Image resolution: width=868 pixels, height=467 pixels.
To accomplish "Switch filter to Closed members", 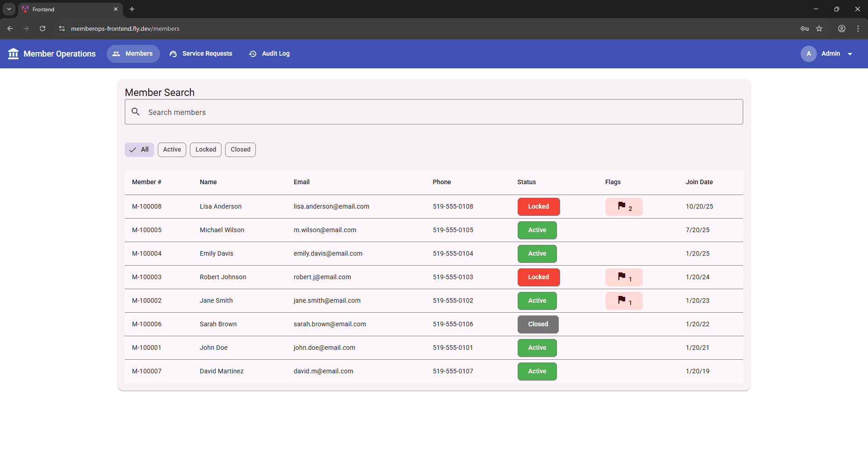I will [x=240, y=149].
